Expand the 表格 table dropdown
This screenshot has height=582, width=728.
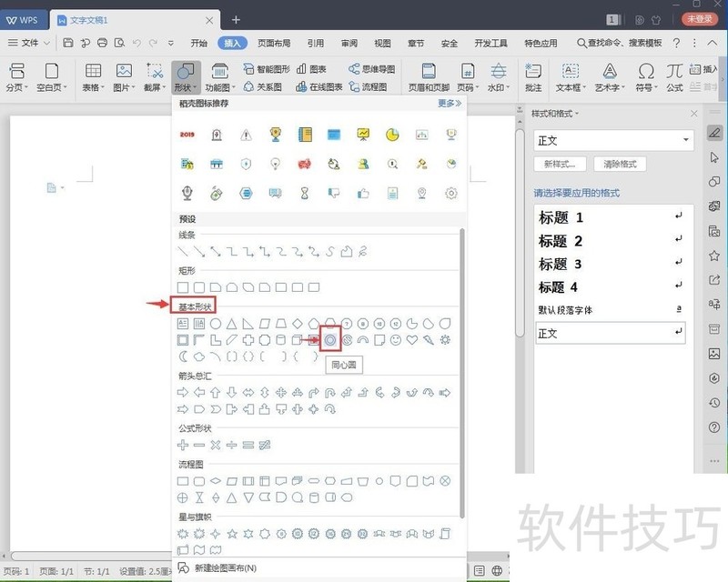coord(94,77)
